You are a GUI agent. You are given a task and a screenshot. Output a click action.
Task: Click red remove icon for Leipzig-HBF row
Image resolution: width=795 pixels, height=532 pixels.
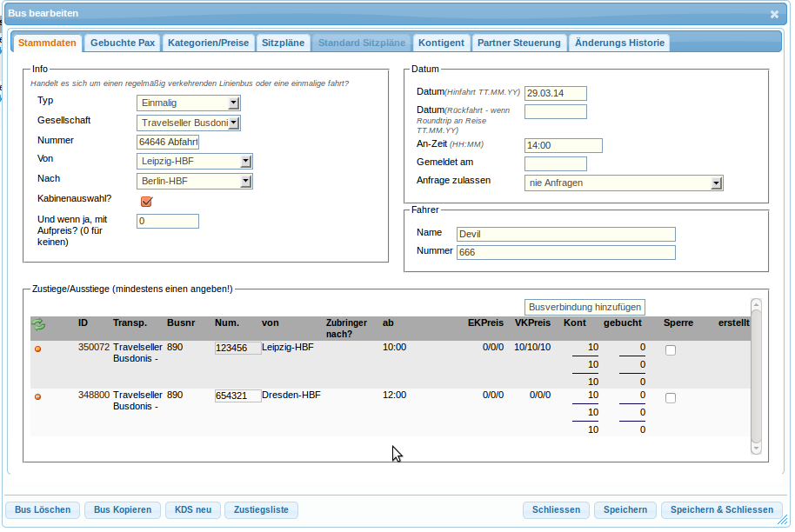pyautogui.click(x=37, y=349)
